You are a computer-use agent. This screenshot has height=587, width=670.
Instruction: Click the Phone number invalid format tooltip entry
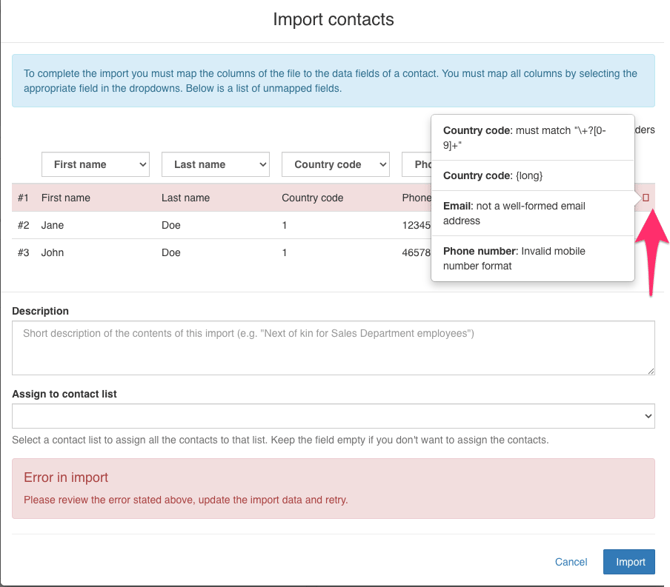(x=532, y=258)
